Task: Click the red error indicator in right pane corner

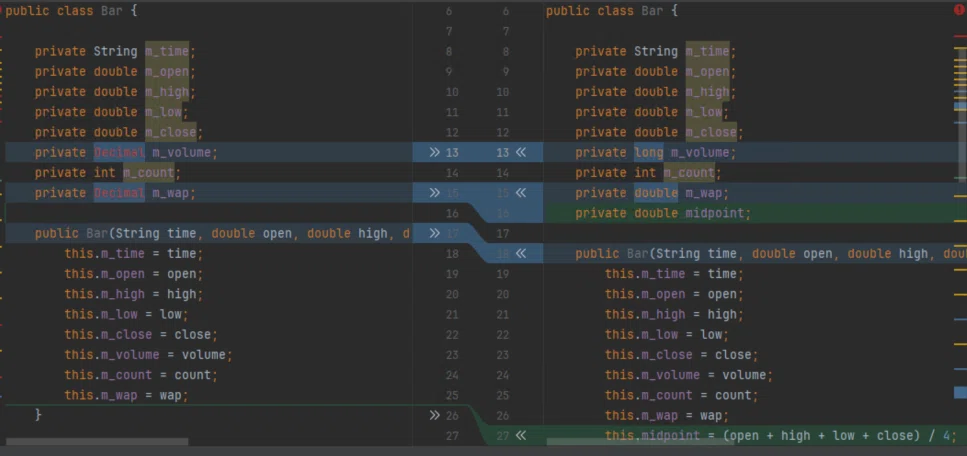Action: (959, 9)
